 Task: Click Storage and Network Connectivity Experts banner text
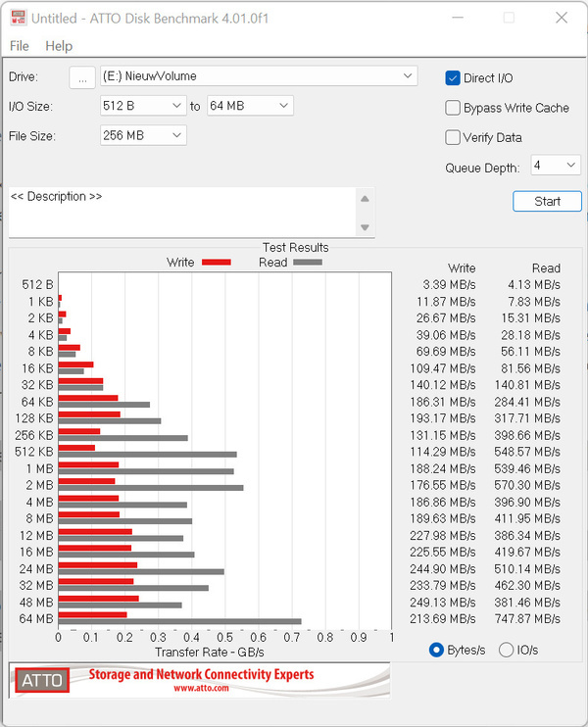tap(201, 674)
